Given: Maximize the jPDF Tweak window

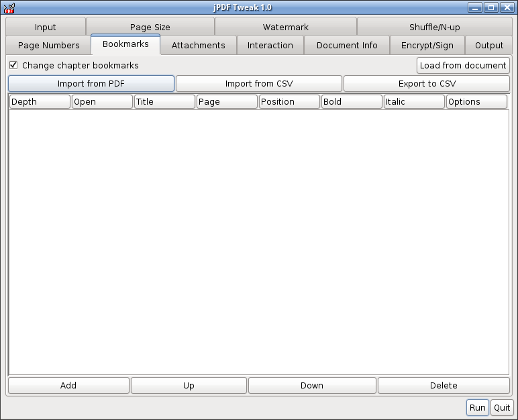Looking at the screenshot, I should [491, 7].
